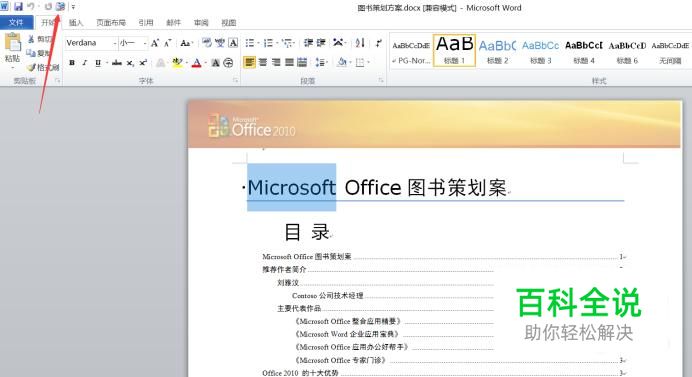Open the Paste options arrow under 粘贴
Viewport: 692px width, 377px height.
[x=12, y=67]
